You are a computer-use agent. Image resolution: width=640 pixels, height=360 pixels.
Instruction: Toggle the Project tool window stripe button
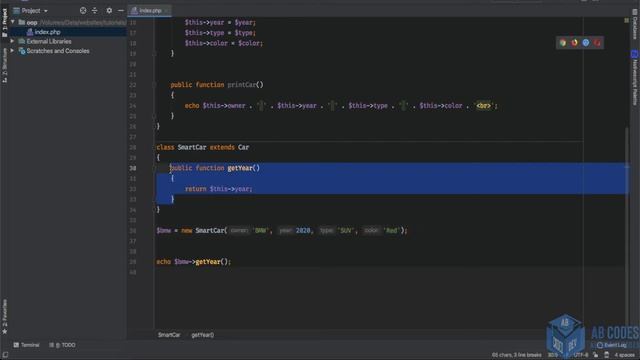click(x=4, y=23)
